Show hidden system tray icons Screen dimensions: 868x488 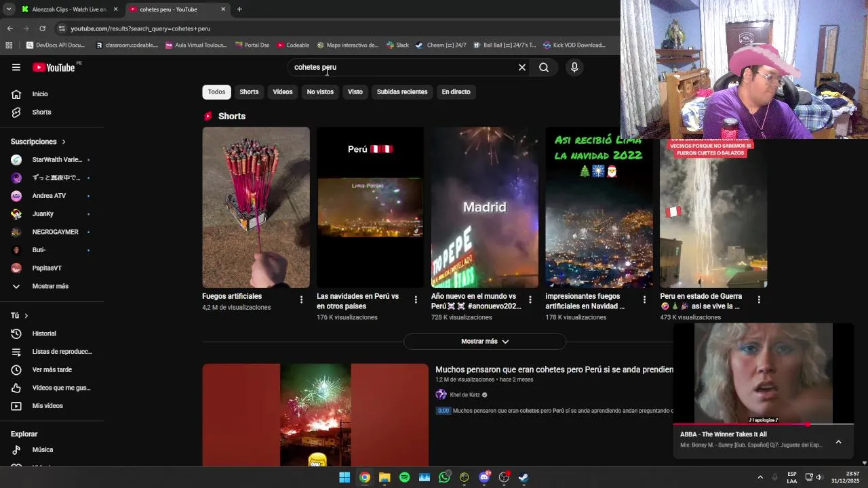click(x=760, y=477)
